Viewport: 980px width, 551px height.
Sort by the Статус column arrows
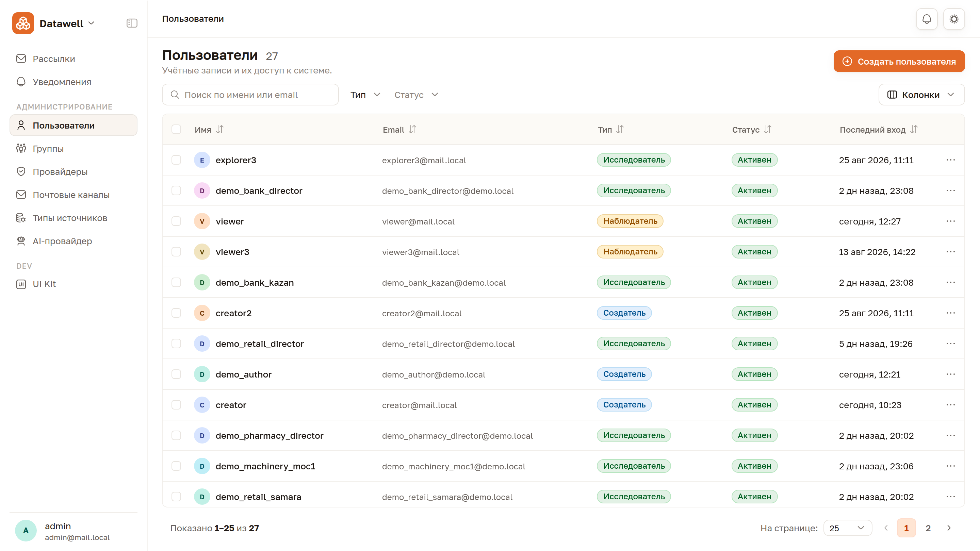tap(768, 130)
